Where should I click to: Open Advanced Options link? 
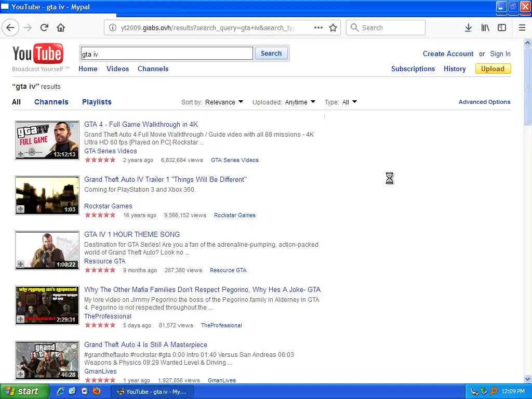click(x=485, y=102)
